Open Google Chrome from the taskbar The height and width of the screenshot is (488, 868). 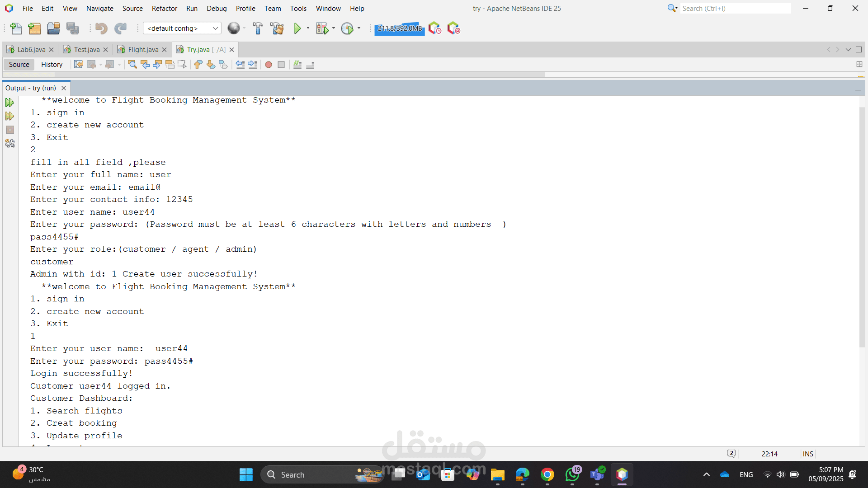coord(547,474)
